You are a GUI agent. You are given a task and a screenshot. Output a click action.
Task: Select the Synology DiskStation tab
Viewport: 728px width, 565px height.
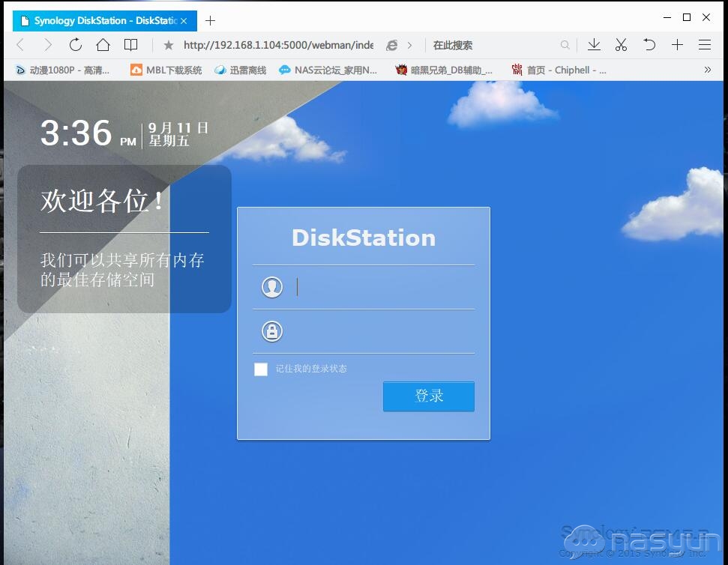97,20
